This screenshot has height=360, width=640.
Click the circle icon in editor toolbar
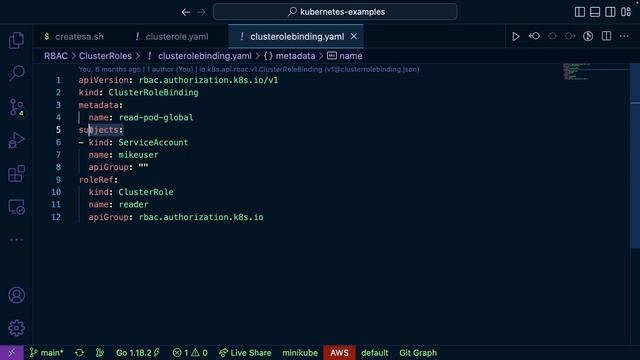click(552, 36)
